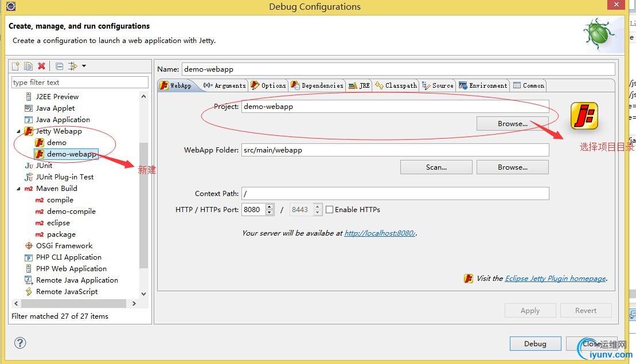
Task: Click the JUnit Plug-in Test icon
Action: tap(29, 177)
